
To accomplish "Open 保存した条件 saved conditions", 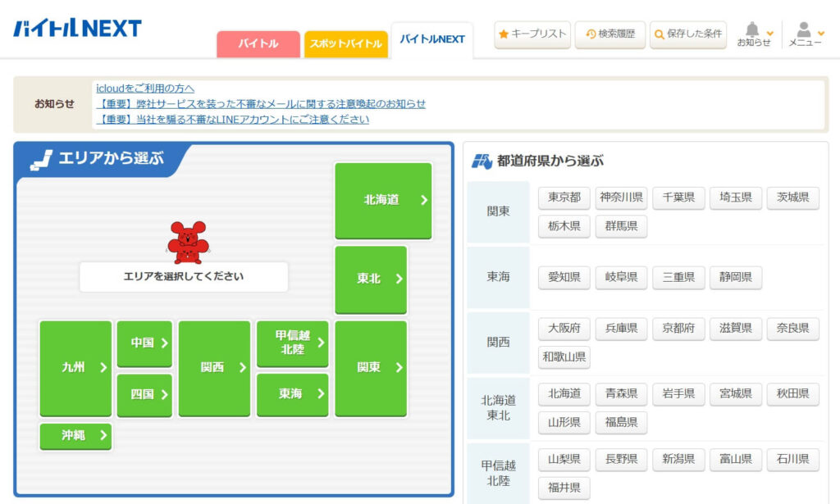I will point(688,34).
